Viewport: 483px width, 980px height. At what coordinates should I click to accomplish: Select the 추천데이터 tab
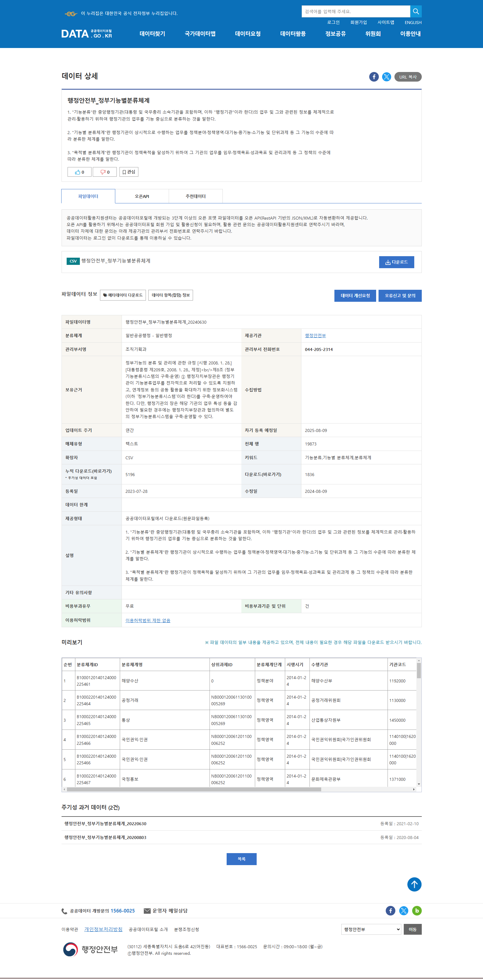tap(196, 196)
